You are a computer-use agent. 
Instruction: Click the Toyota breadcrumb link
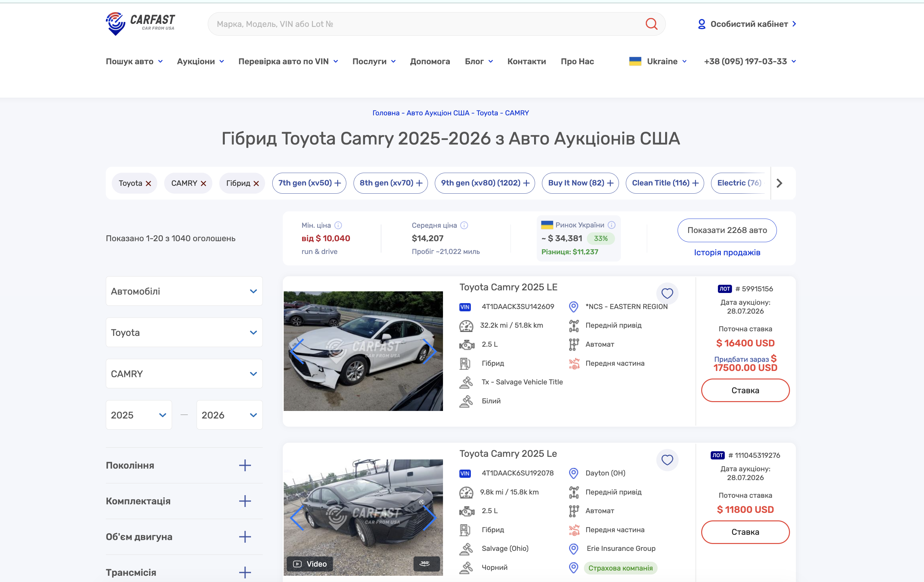point(487,113)
